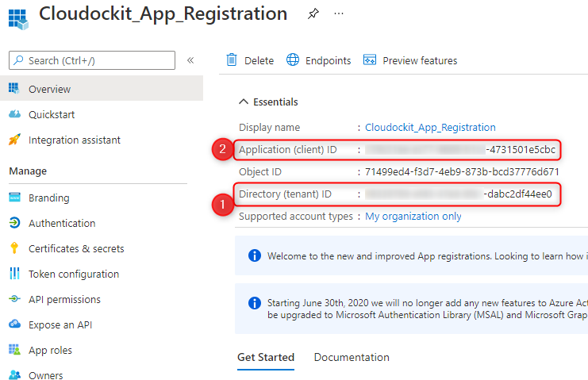Click the info icon in June 30th banner
The height and width of the screenshot is (380, 588).
point(255,303)
